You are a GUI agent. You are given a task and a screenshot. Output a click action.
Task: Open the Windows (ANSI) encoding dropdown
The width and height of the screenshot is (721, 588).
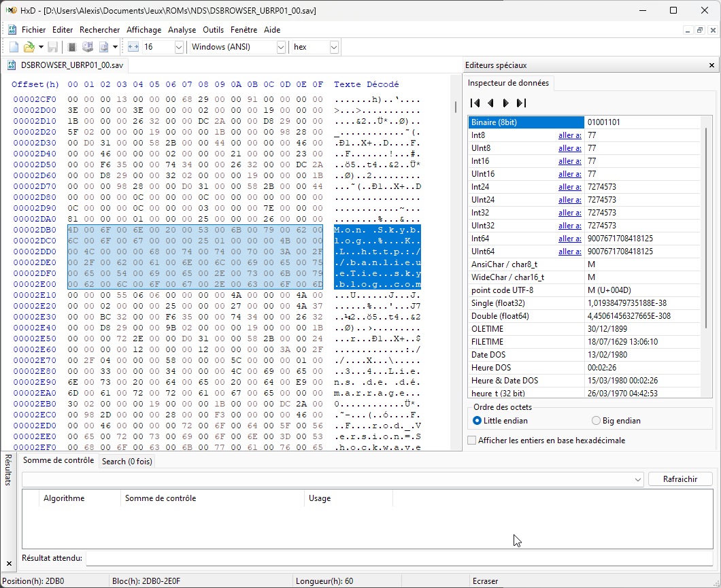(281, 47)
